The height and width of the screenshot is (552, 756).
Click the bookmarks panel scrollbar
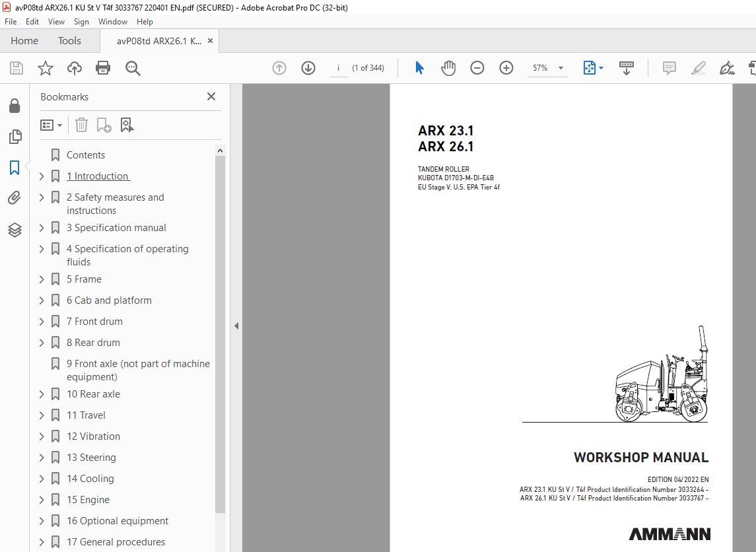pos(220,335)
